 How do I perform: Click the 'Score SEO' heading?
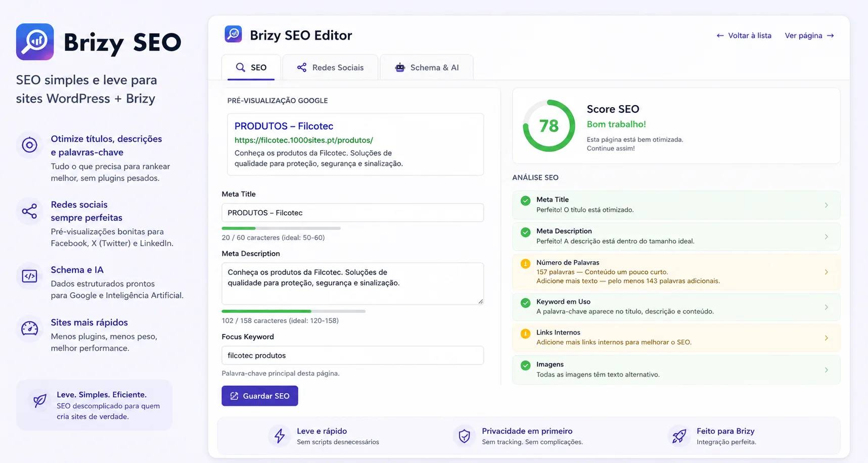[613, 109]
